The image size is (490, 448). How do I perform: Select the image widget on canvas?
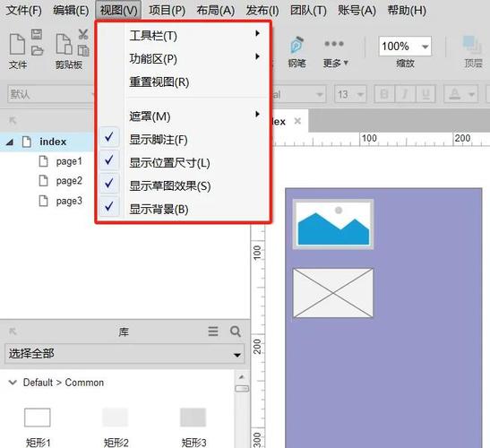(333, 224)
